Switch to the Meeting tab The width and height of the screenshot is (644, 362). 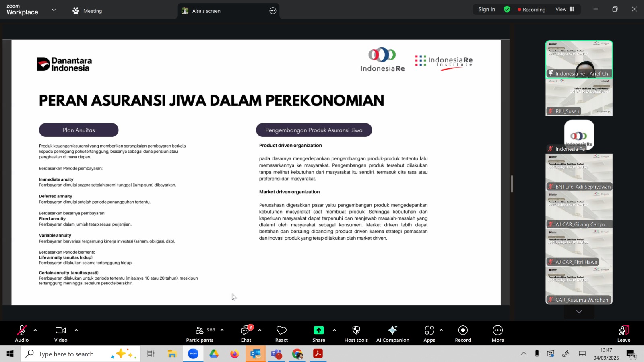(87, 11)
